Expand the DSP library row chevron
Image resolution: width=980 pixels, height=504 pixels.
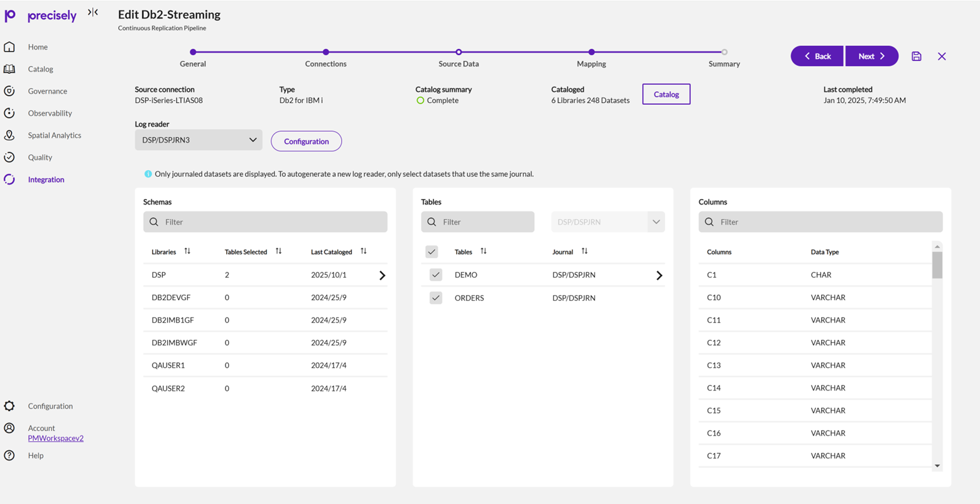(x=382, y=276)
